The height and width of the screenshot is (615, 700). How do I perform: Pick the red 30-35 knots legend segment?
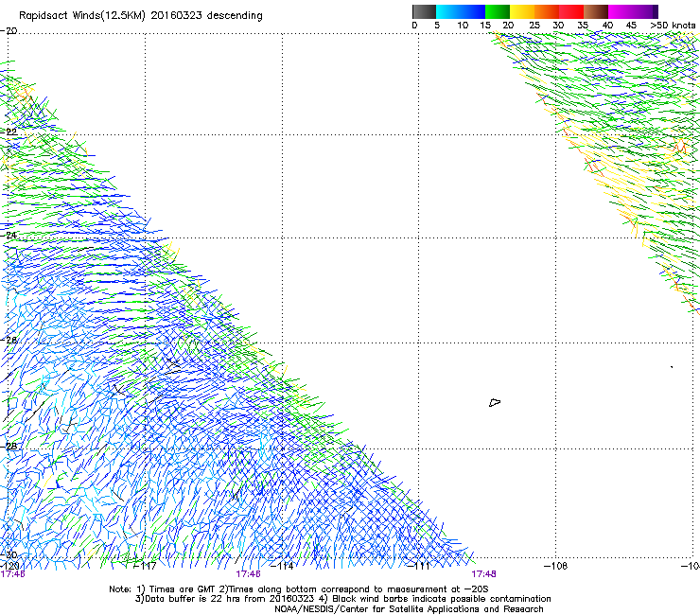tap(571, 11)
